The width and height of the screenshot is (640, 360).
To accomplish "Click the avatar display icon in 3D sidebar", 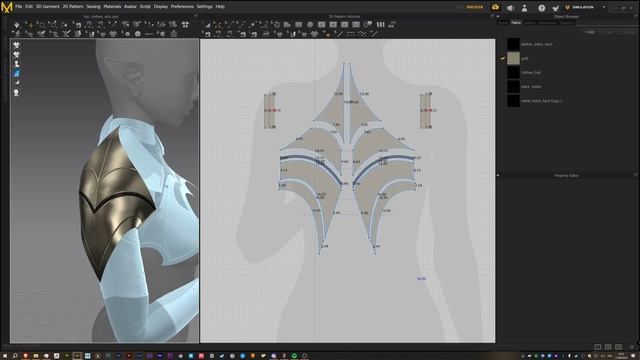I will (x=16, y=64).
